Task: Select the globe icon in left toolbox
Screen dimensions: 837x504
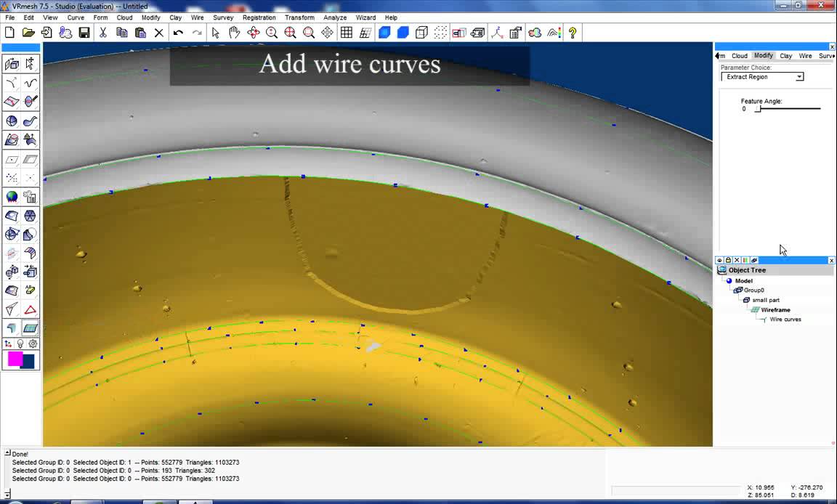Action: (12, 197)
